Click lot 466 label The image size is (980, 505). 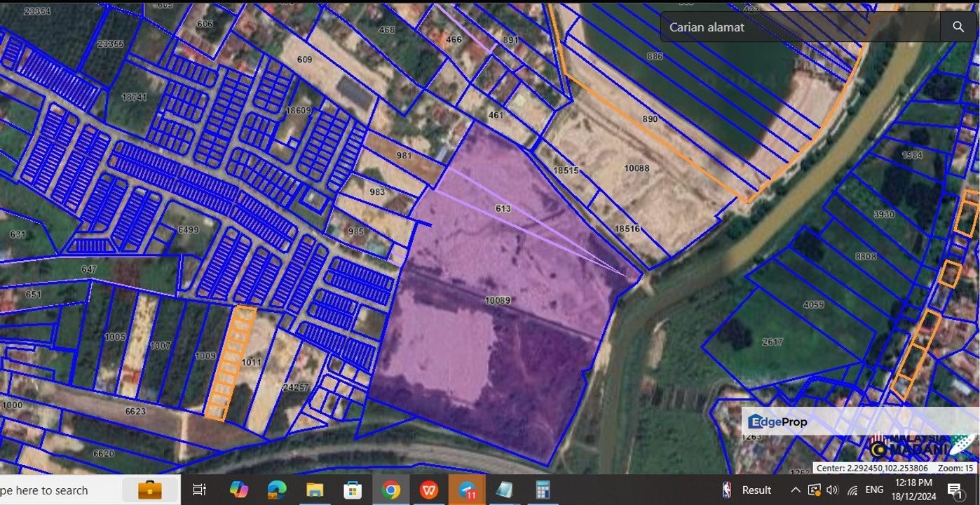[454, 39]
